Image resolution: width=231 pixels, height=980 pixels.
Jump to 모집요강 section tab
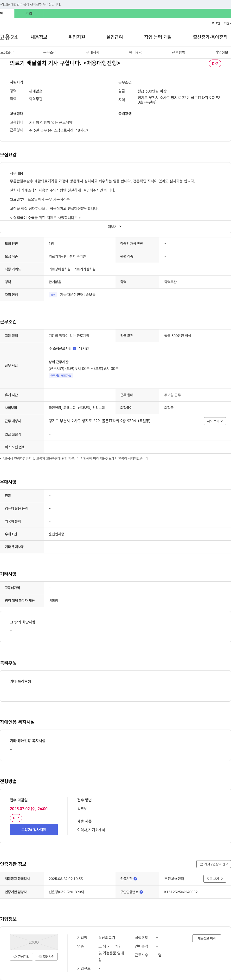7,52
